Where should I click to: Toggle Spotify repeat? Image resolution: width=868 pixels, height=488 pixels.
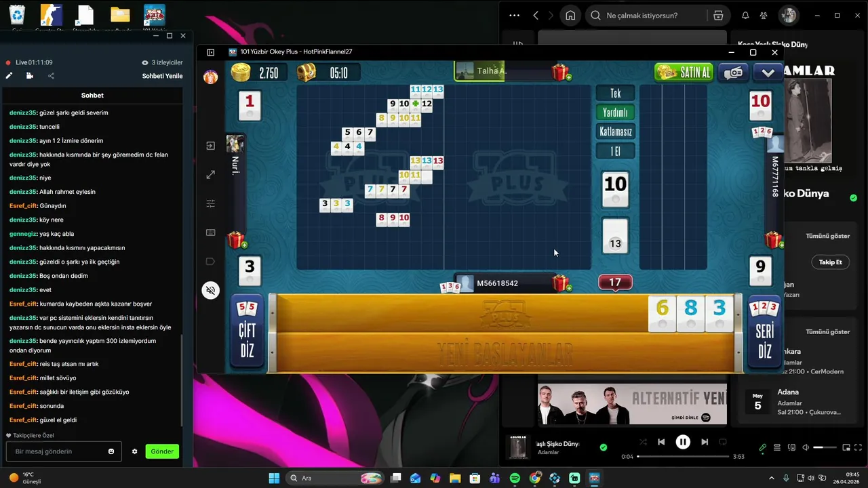[723, 442]
